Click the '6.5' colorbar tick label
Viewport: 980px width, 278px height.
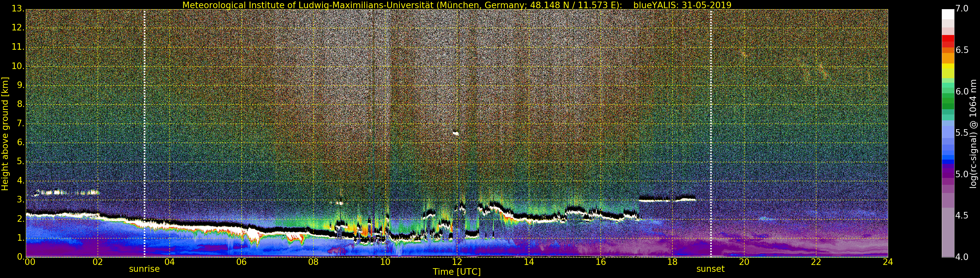(x=962, y=50)
